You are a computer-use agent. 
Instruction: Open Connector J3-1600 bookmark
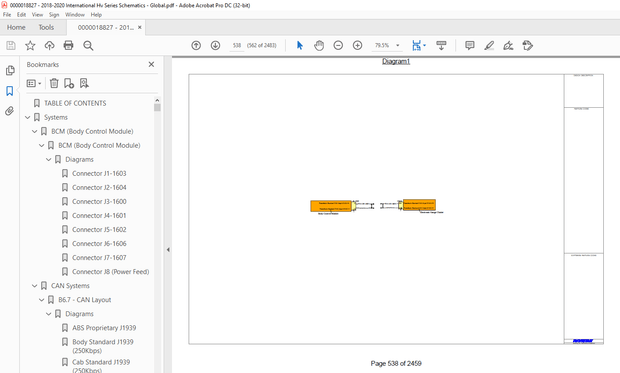99,201
